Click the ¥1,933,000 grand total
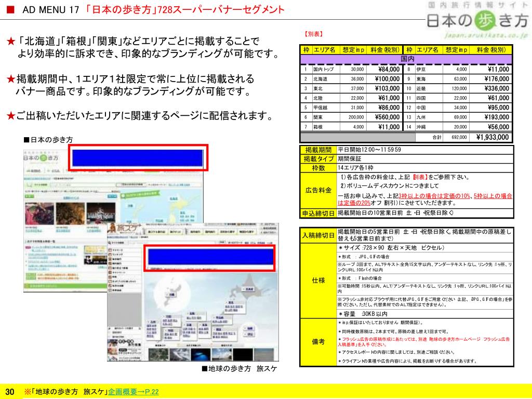This screenshot has width=532, height=399. [493, 137]
